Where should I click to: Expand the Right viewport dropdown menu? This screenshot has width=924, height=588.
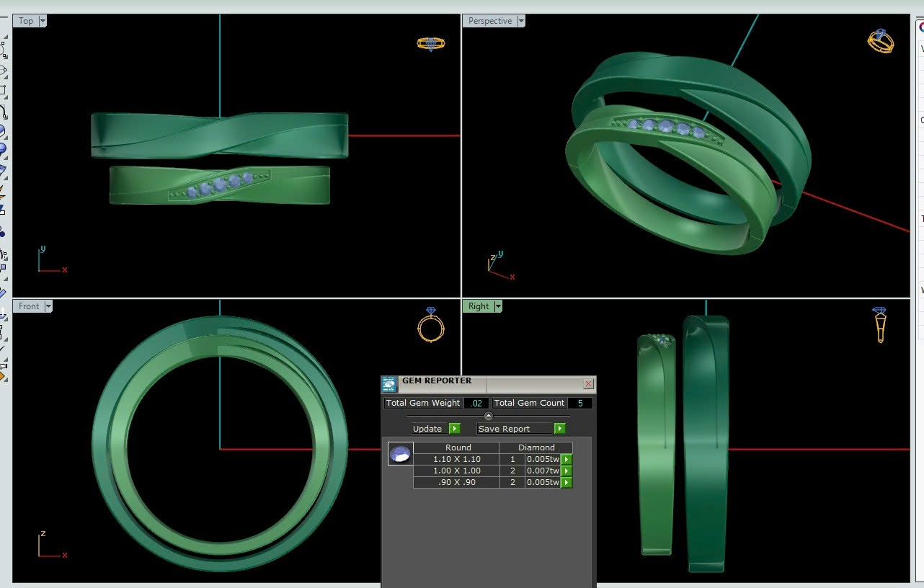pyautogui.click(x=497, y=306)
